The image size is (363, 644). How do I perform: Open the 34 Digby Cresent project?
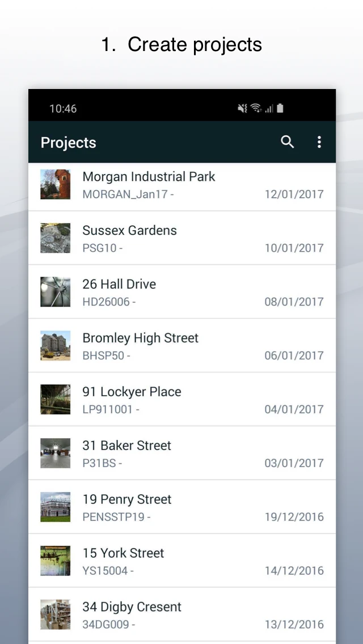[132, 607]
